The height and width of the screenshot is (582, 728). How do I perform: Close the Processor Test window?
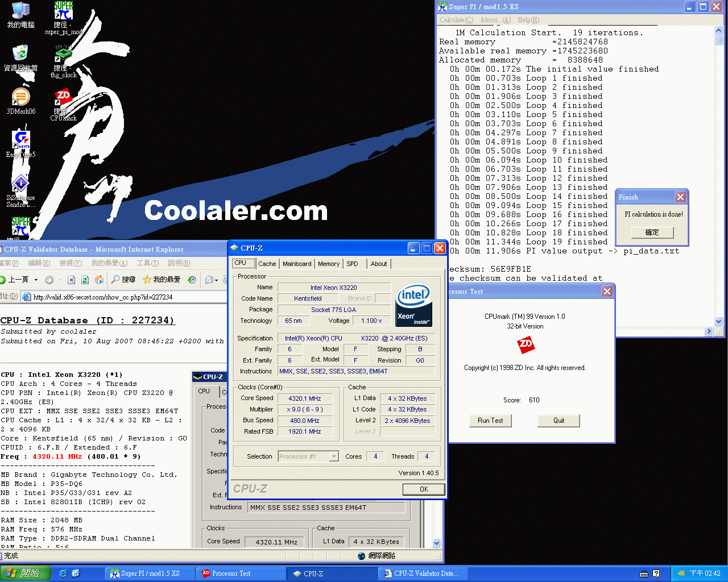607,292
